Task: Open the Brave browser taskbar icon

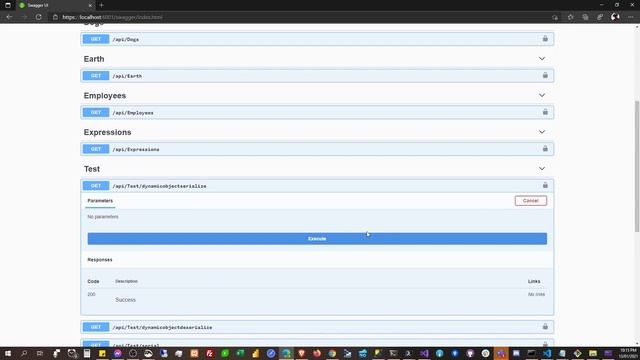Action: click(x=302, y=353)
